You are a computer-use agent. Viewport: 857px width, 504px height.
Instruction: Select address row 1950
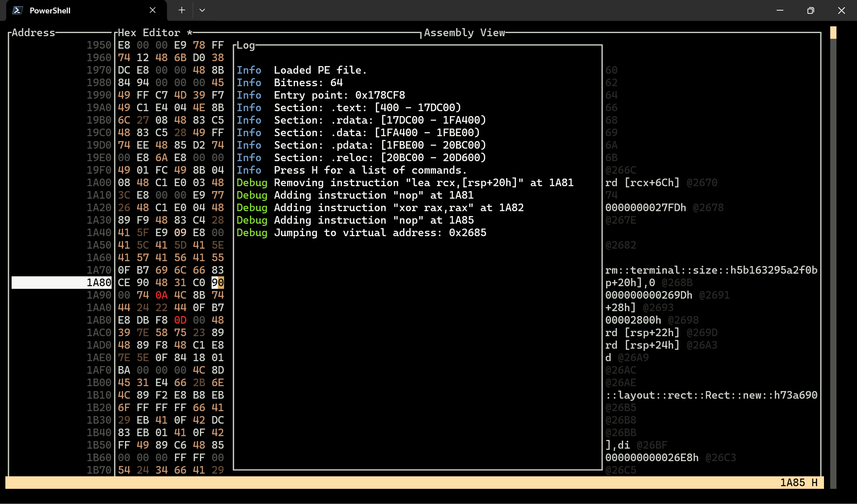(x=62, y=45)
